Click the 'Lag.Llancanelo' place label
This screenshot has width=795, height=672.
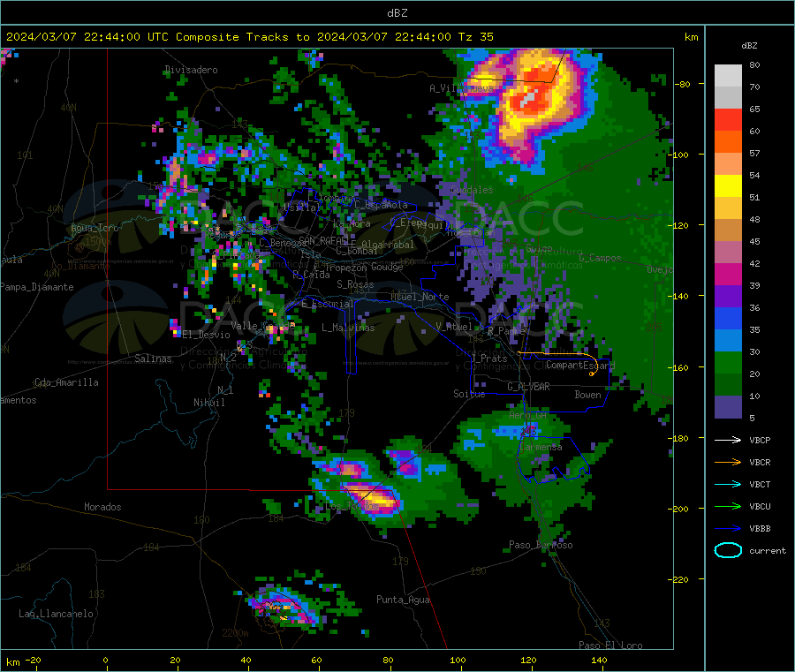click(56, 614)
